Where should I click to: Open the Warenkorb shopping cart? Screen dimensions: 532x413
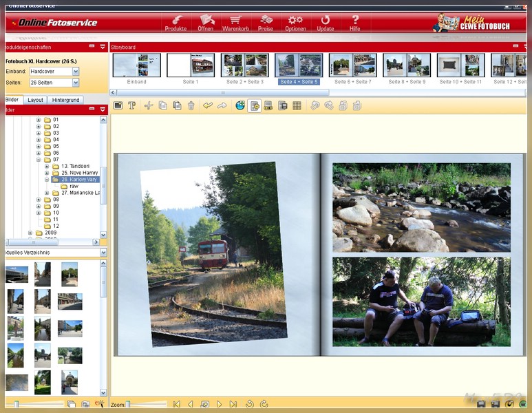pos(235,23)
